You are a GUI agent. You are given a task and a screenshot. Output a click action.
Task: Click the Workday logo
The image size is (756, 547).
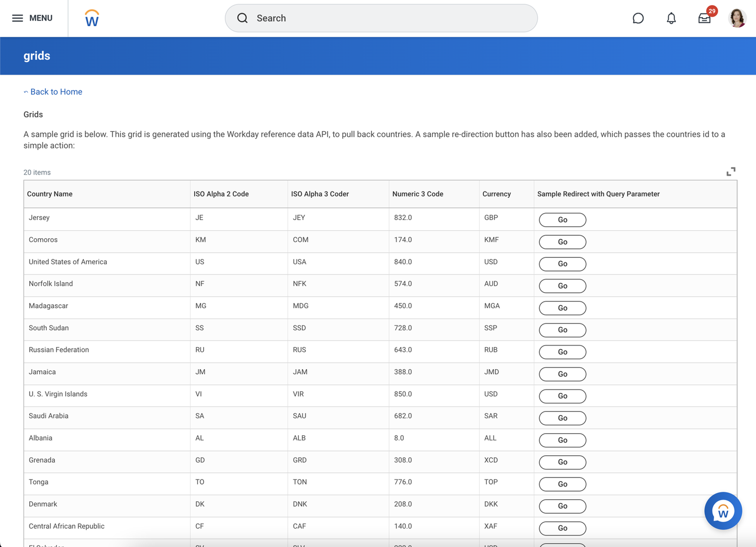(x=91, y=18)
